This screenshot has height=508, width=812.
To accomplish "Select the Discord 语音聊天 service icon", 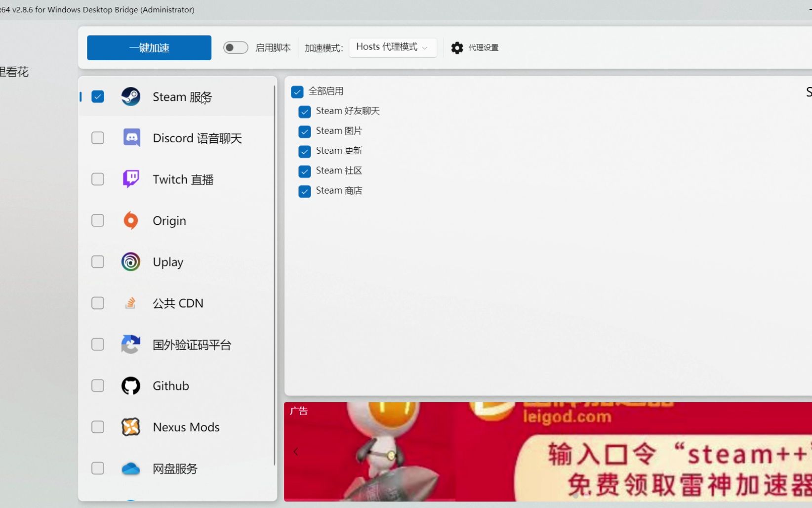I will click(x=130, y=138).
